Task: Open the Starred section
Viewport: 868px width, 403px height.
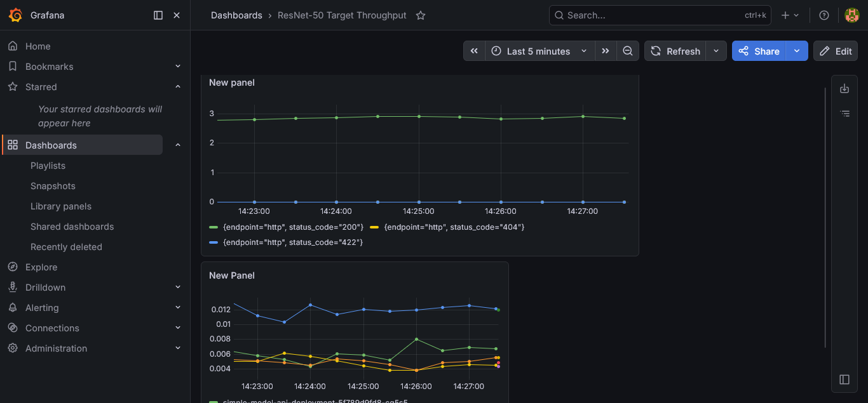Action: [41, 87]
